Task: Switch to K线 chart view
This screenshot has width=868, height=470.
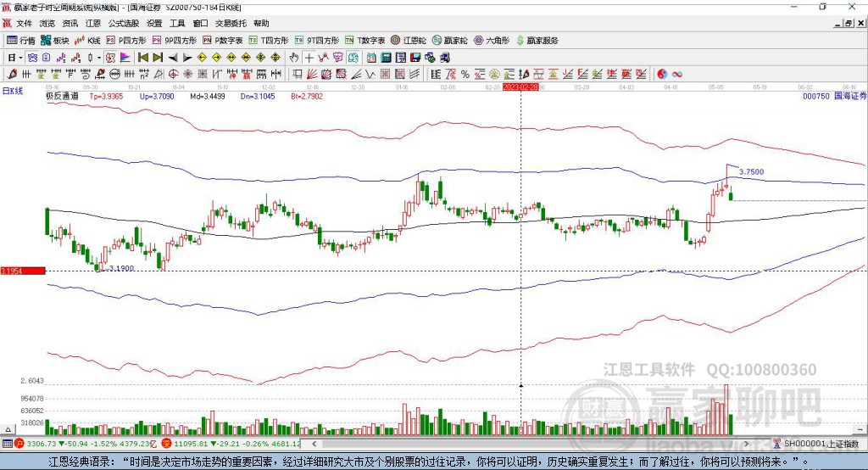Action: pos(87,41)
